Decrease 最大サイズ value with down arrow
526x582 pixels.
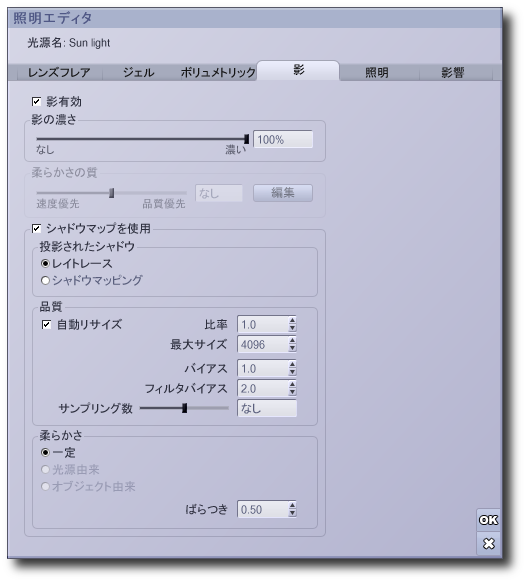coord(292,348)
